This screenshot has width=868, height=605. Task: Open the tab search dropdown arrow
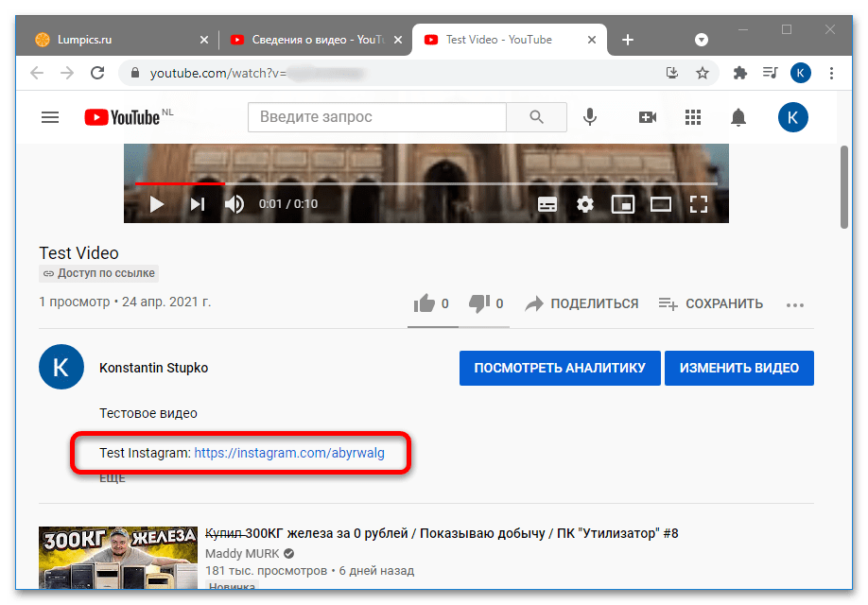702,40
